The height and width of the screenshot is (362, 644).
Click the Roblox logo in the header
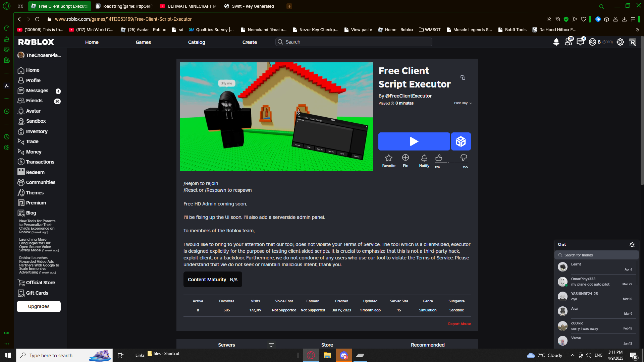[36, 42]
